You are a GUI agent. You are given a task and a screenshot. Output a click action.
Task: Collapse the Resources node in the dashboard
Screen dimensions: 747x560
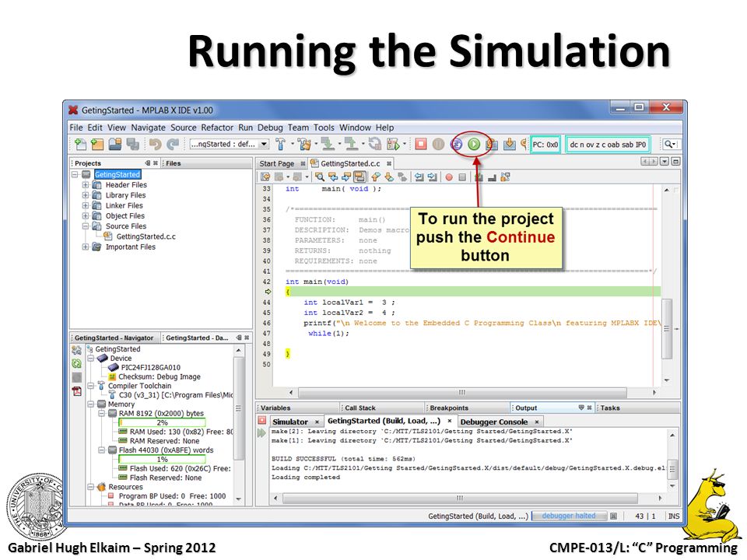point(90,487)
